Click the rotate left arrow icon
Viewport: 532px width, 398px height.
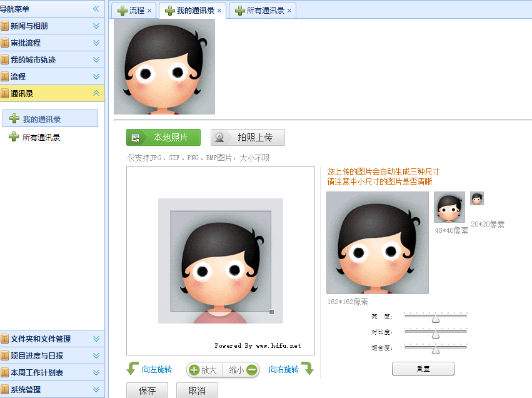pos(133,369)
